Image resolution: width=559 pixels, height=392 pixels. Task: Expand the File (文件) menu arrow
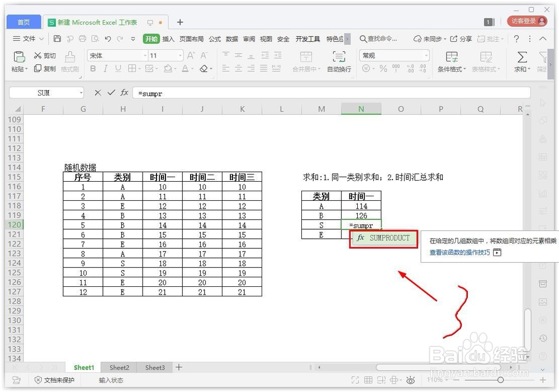41,39
